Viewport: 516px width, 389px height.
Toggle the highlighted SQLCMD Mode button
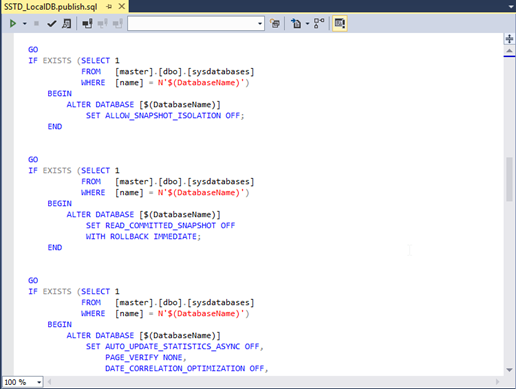340,24
